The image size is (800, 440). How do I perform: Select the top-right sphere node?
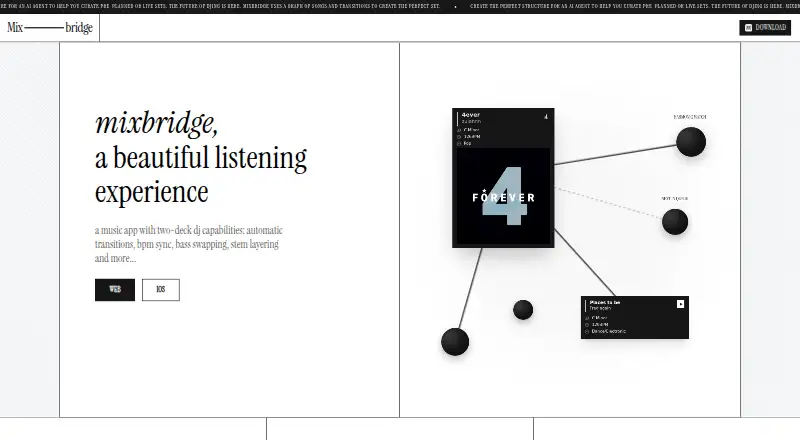coord(691,142)
